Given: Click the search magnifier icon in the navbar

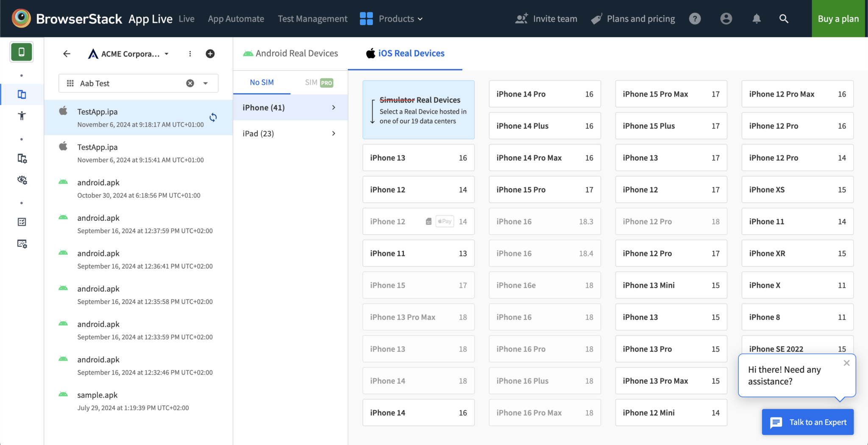Looking at the screenshot, I should (783, 18).
